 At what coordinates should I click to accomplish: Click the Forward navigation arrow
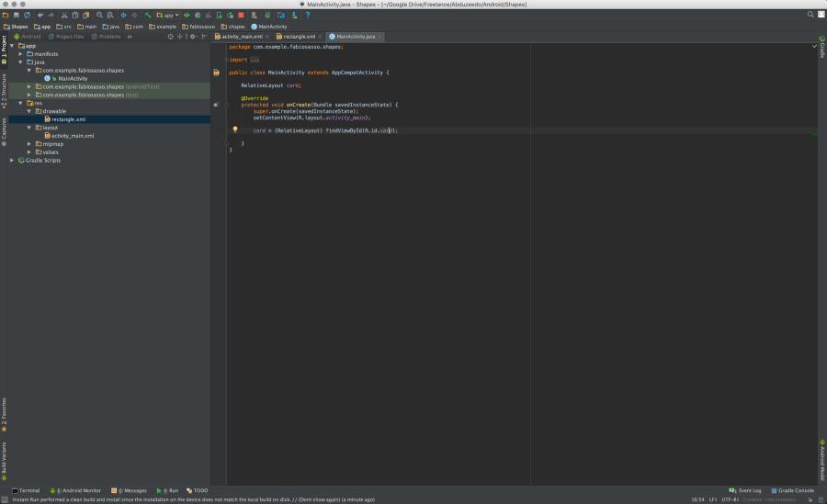tap(134, 16)
